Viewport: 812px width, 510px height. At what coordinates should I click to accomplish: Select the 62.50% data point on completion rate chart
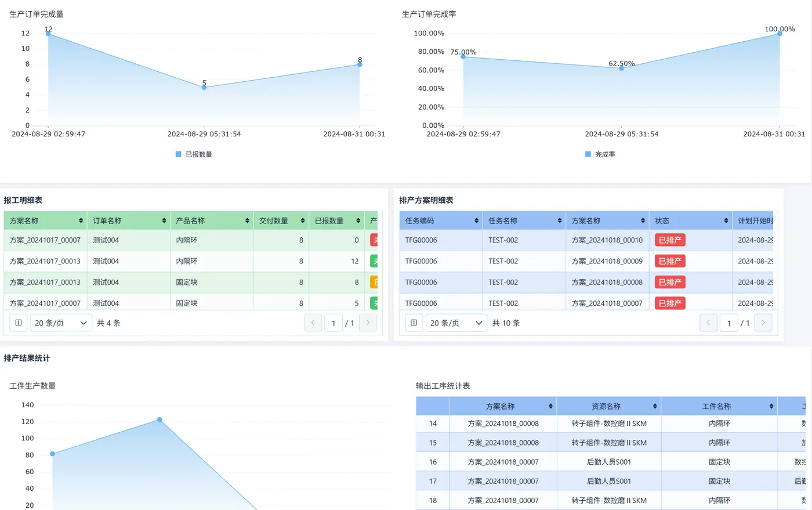pos(621,68)
